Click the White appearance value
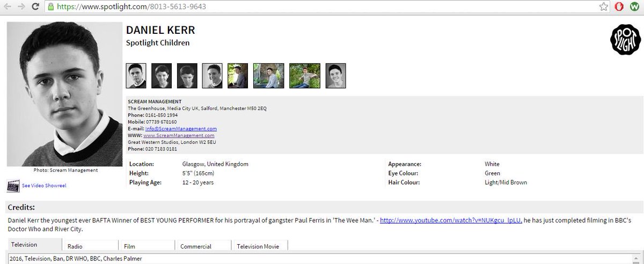 (492, 164)
